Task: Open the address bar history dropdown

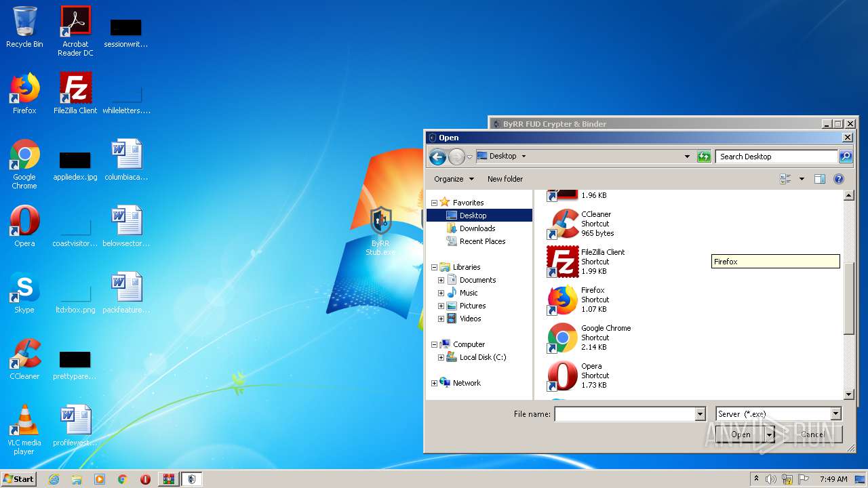Action: click(688, 157)
